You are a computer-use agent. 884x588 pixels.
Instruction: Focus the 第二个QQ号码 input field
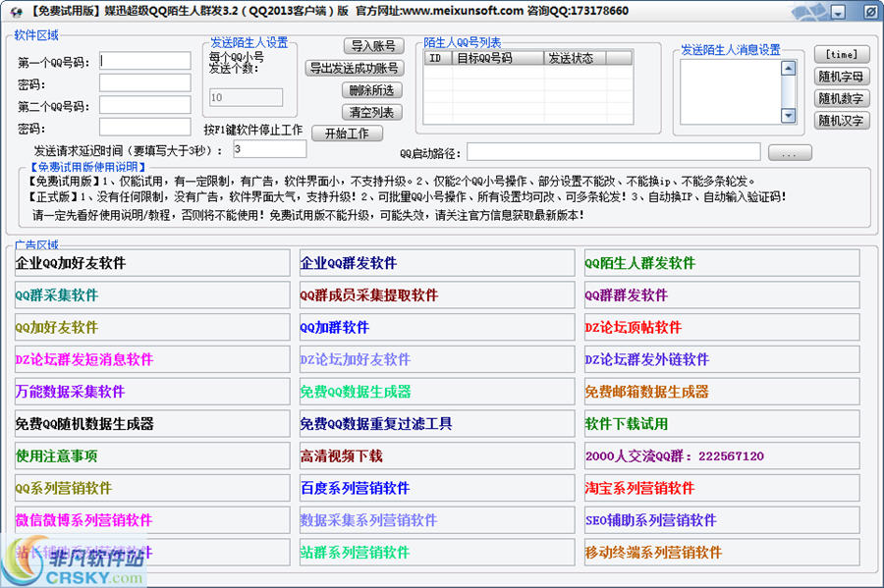tap(145, 105)
